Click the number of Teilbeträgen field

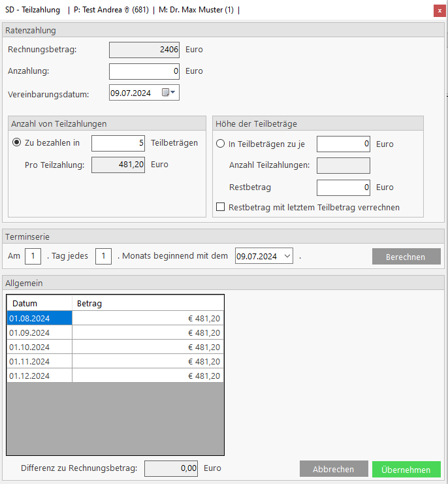(118, 144)
